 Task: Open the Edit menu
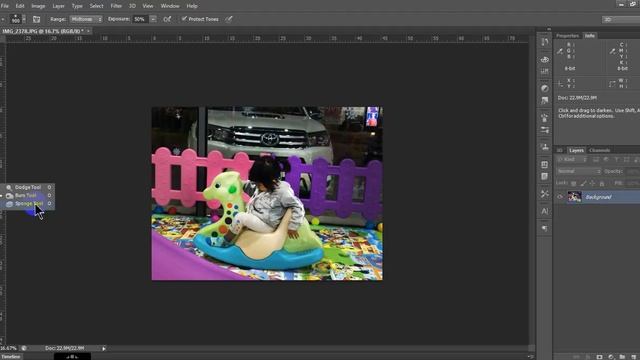click(x=20, y=6)
